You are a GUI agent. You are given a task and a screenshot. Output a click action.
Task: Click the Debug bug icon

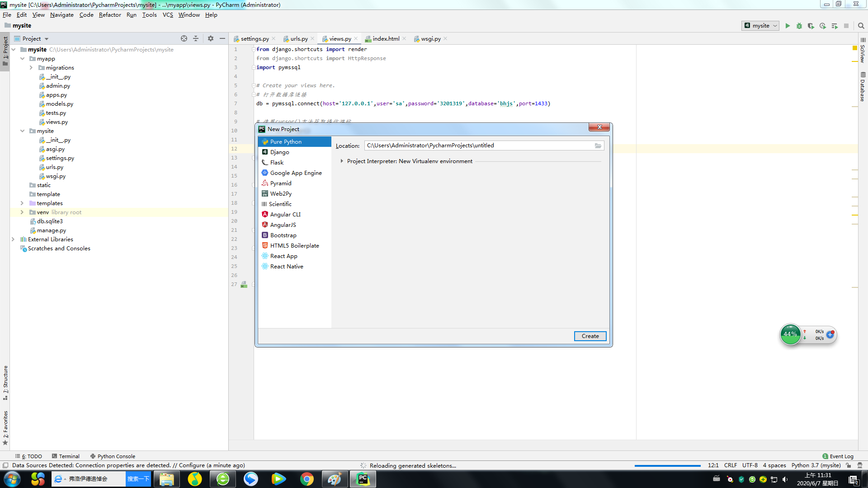point(799,26)
